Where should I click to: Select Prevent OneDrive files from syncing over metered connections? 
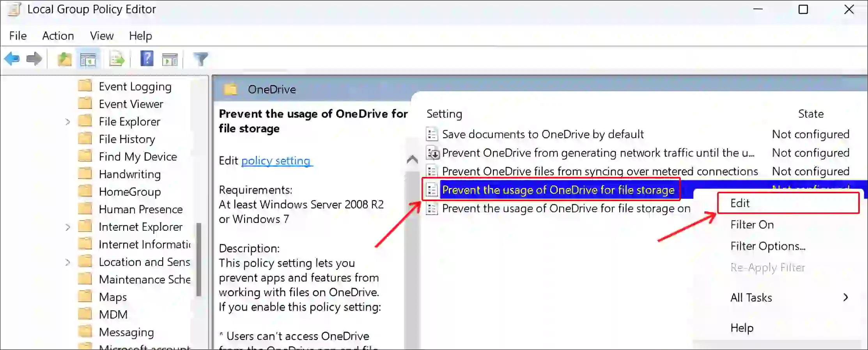click(600, 171)
